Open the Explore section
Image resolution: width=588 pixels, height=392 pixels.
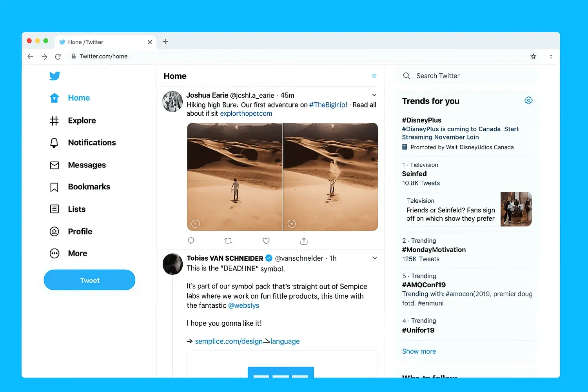82,120
